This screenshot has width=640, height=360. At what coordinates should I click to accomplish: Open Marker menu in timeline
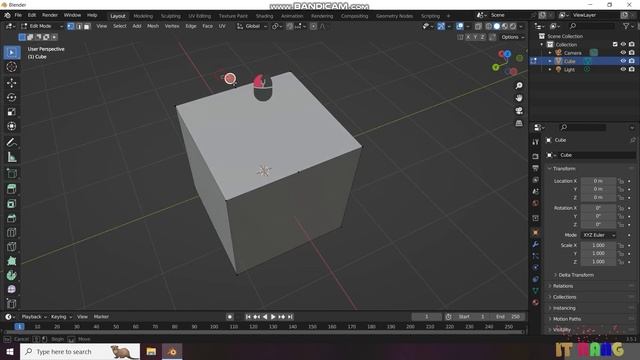point(101,317)
